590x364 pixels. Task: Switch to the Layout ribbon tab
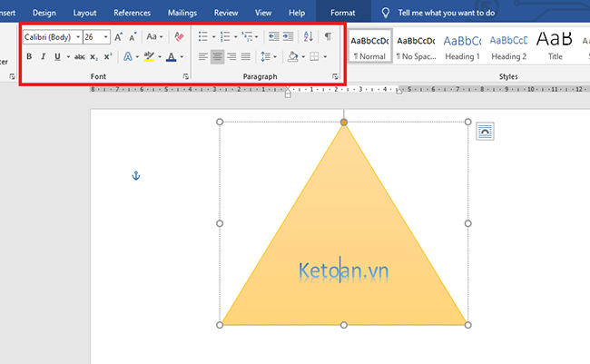84,14
